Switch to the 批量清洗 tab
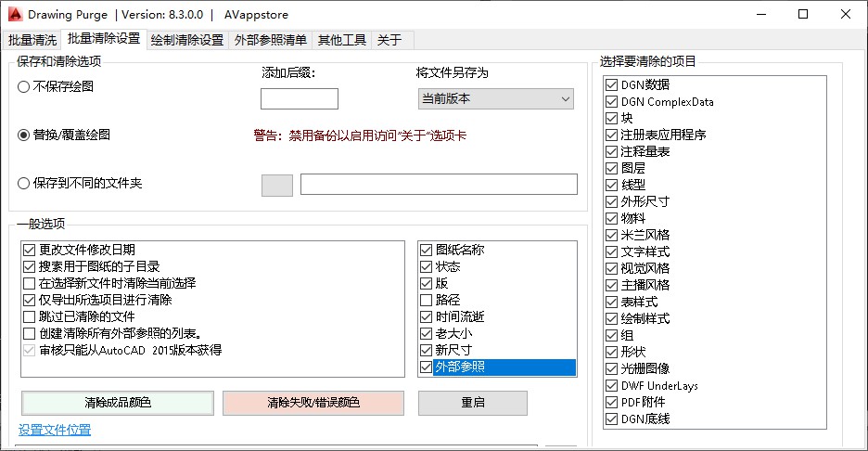 click(x=32, y=40)
